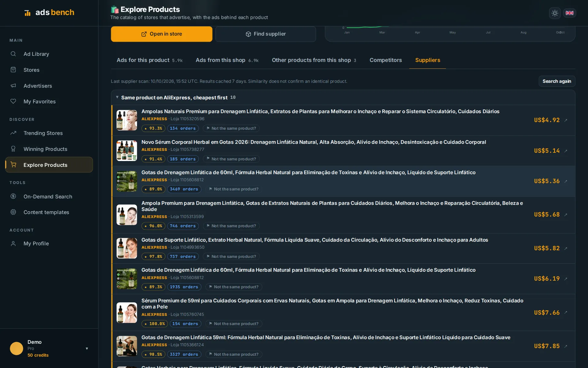588x368 pixels.
Task: Open external link arrow for US$7.66 item
Action: pyautogui.click(x=566, y=312)
